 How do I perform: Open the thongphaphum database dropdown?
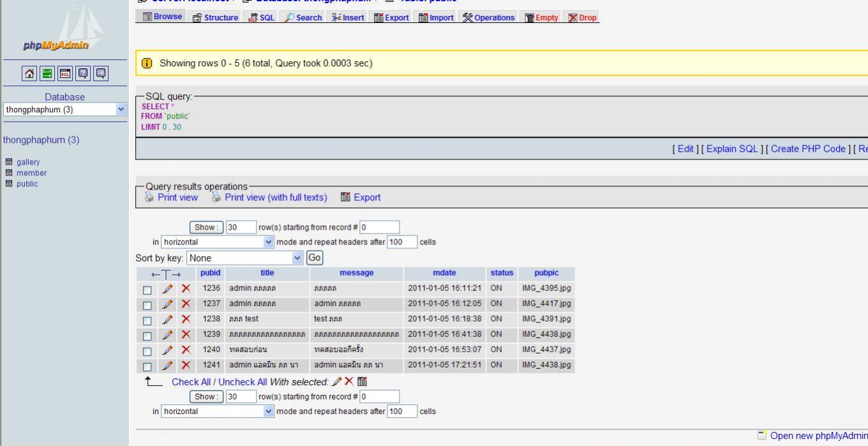coord(64,110)
